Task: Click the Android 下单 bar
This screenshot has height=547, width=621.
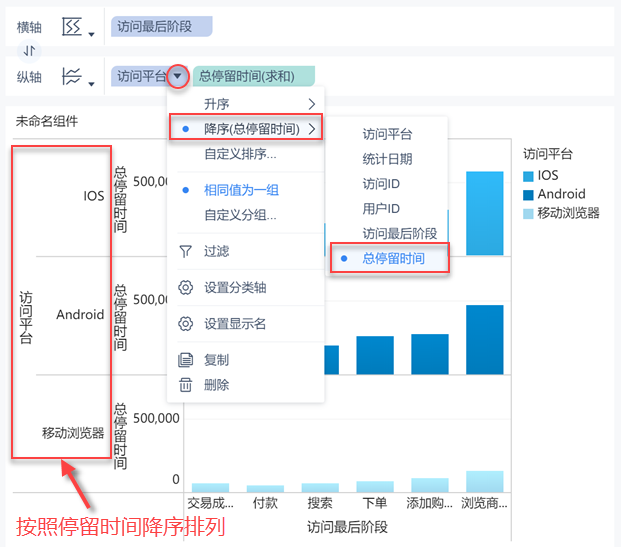Action: (375, 355)
